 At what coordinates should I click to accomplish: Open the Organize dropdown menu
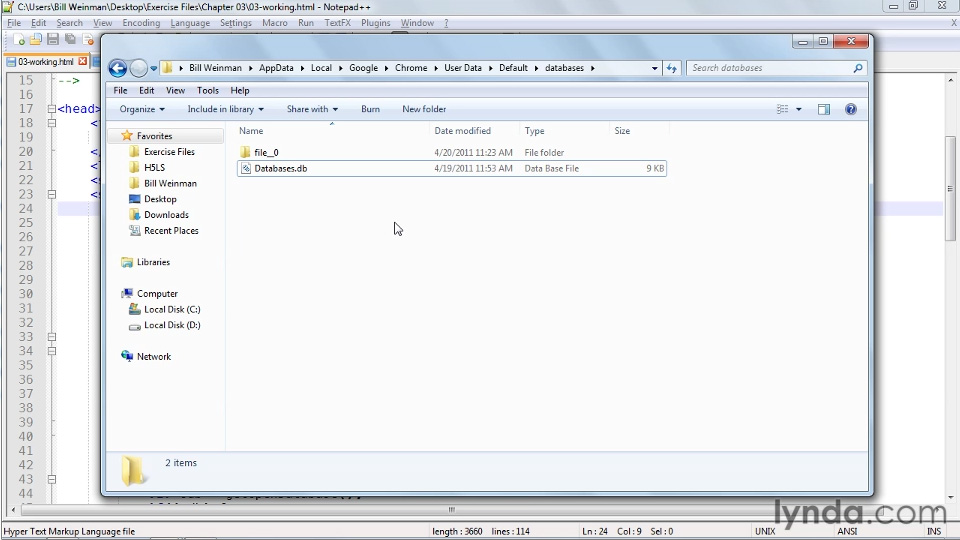(x=142, y=109)
